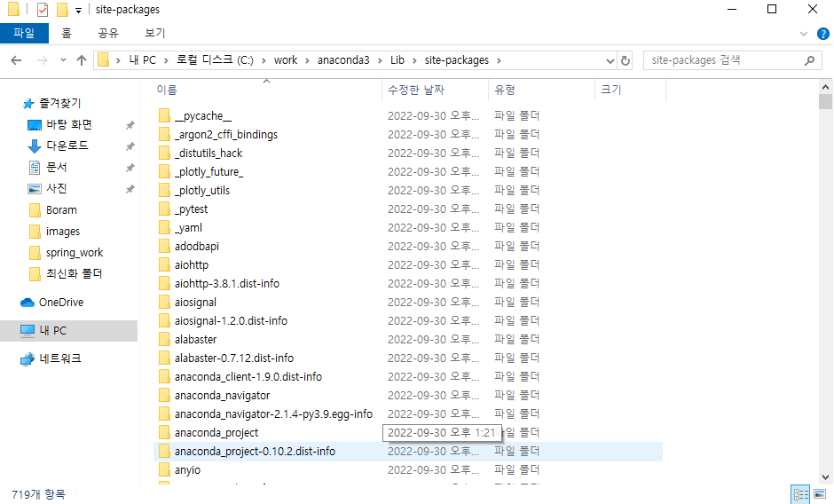Screen dimensions: 834x504
Task: Expand the chevron after work breadcrumb
Action: 308,60
